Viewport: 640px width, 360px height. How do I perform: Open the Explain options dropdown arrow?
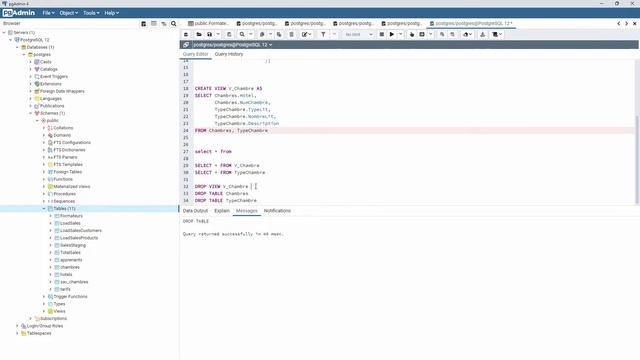(x=431, y=35)
